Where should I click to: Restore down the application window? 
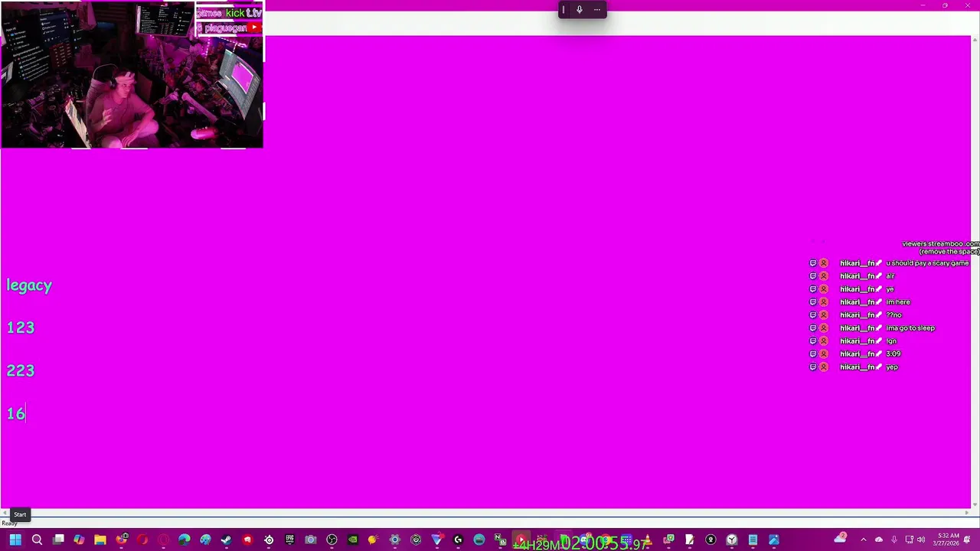[x=945, y=5]
